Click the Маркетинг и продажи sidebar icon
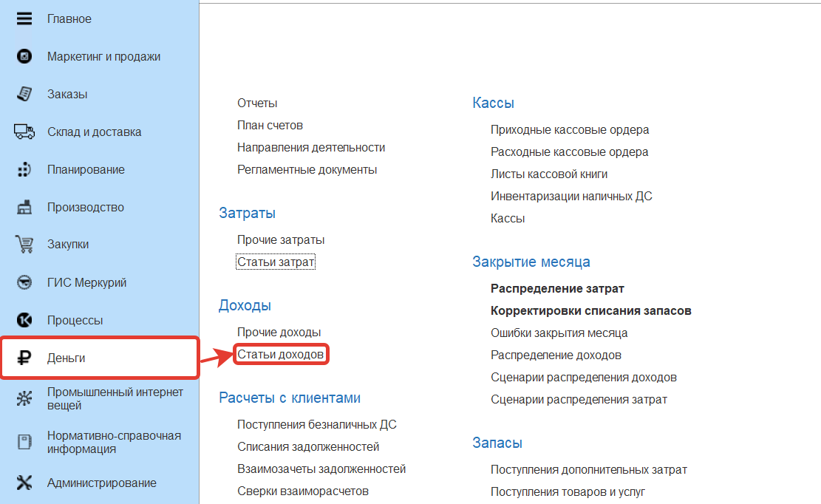The image size is (821, 504). click(x=24, y=57)
